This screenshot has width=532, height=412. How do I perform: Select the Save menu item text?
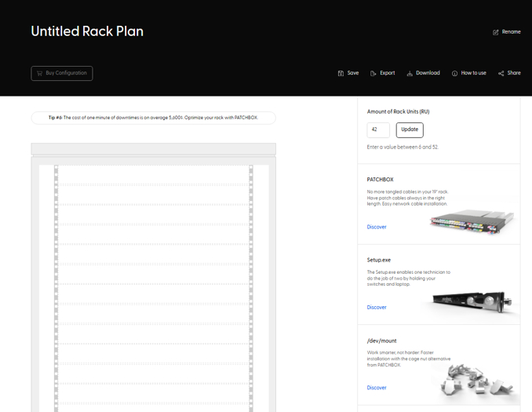tap(353, 73)
